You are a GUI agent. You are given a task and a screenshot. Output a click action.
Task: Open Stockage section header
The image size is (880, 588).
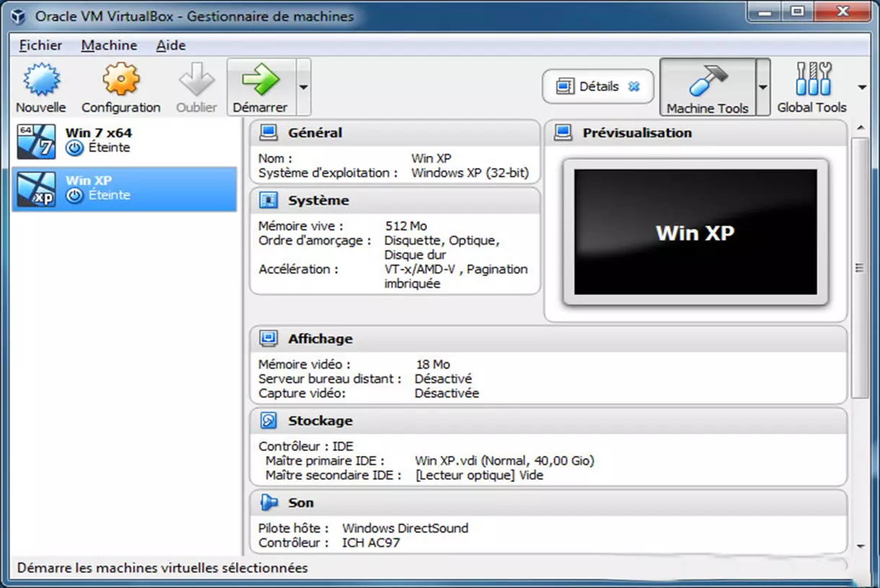point(548,421)
